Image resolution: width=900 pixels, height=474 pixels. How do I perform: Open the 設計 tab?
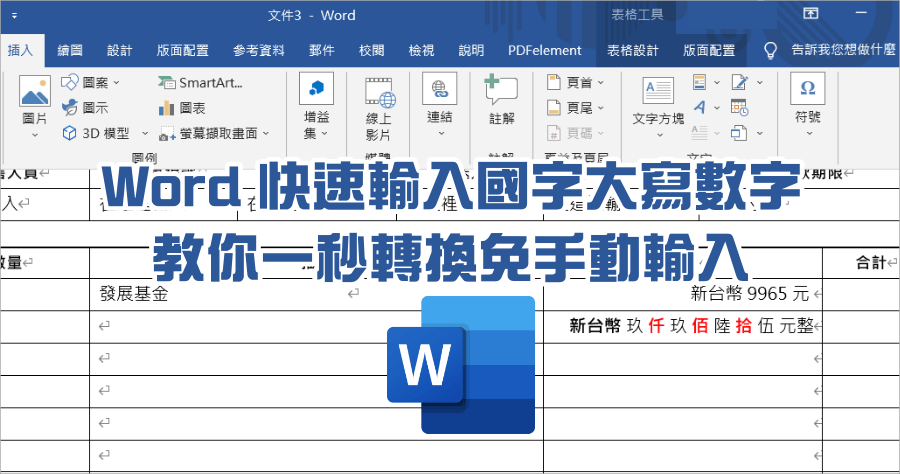click(x=119, y=50)
